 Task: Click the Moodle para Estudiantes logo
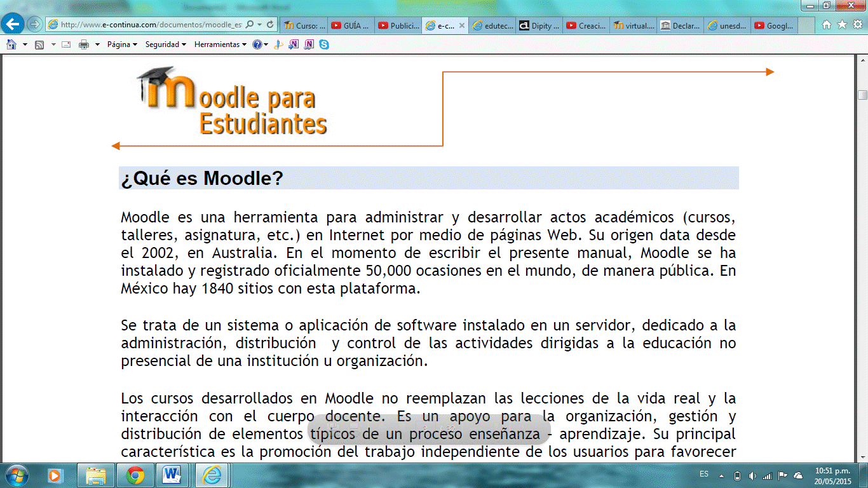pos(231,101)
